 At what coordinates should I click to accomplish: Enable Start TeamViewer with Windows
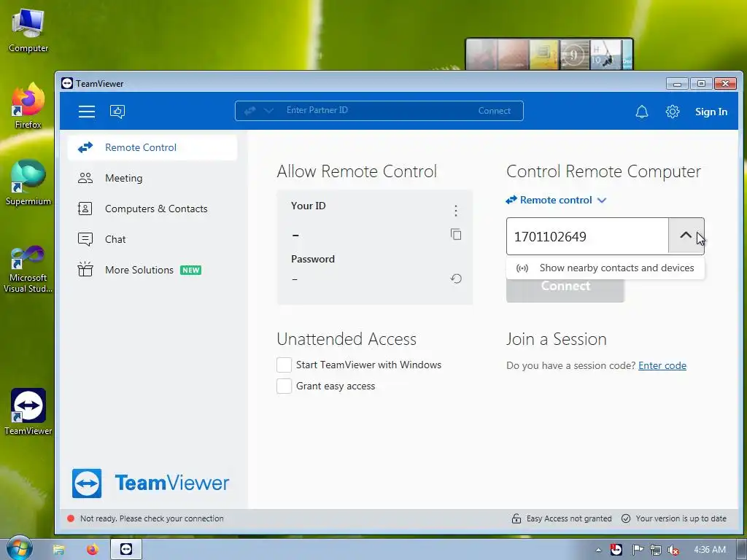tap(284, 365)
